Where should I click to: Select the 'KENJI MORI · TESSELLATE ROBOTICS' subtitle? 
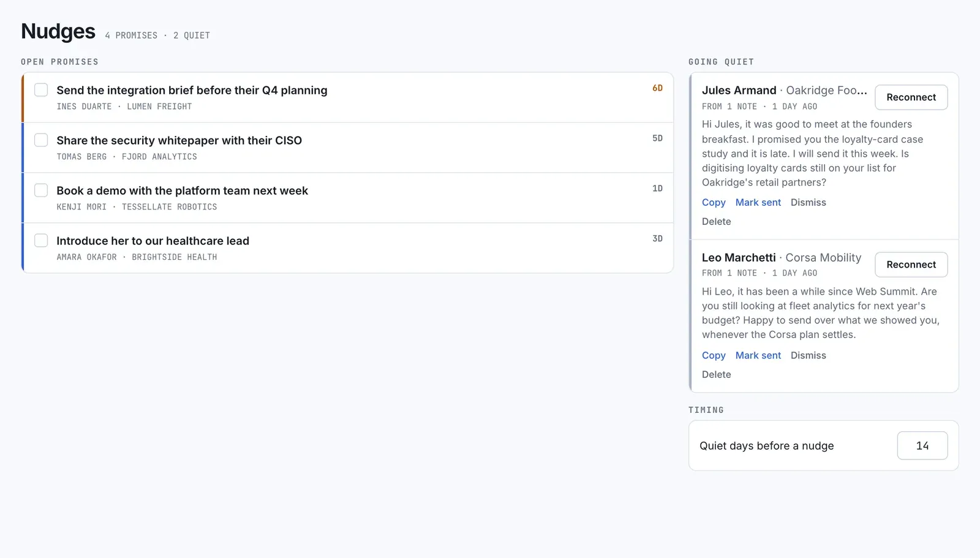137,207
